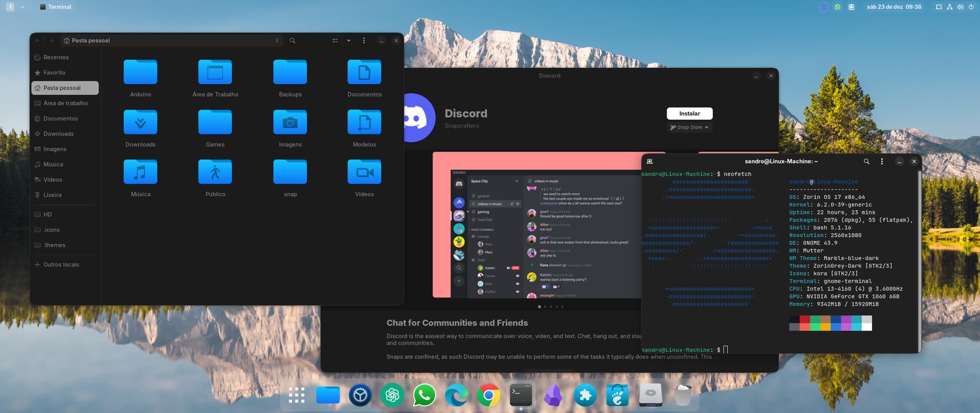Select Pasta pessoal in the sidebar
Viewport: 980px width, 413px height.
pos(65,88)
